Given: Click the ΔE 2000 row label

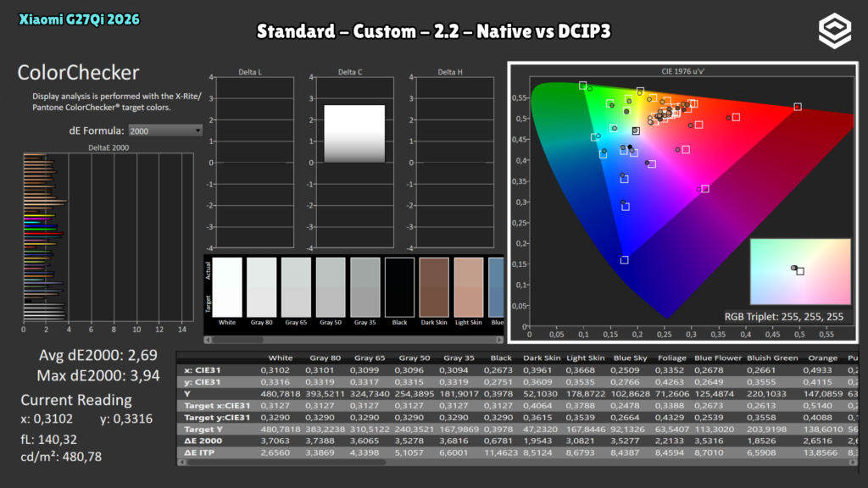Looking at the screenshot, I should tap(203, 441).
